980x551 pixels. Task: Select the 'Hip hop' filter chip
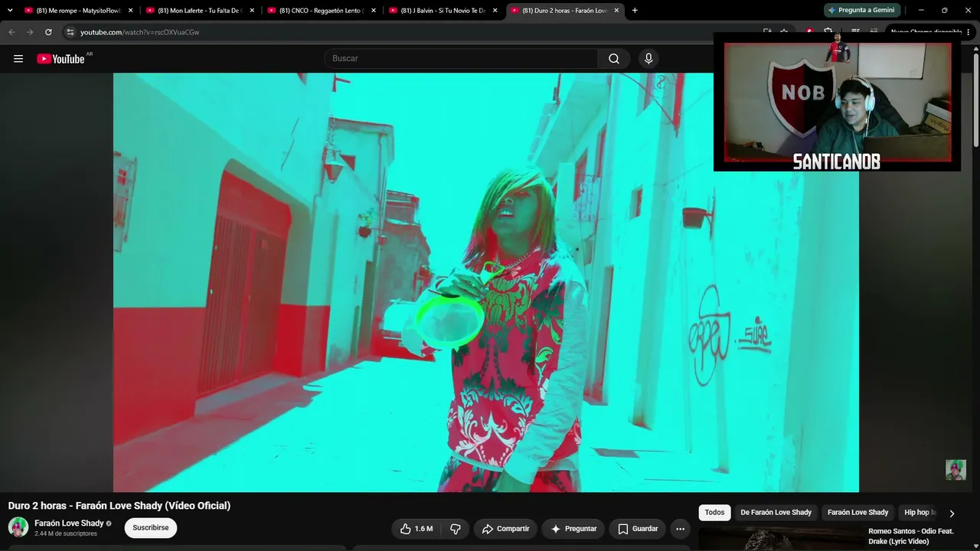pyautogui.click(x=918, y=513)
